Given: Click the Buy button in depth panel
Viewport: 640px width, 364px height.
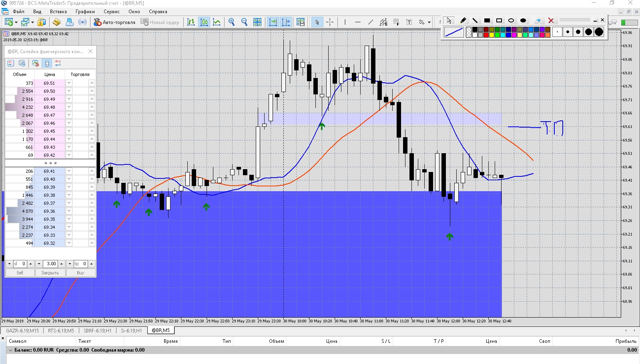Looking at the screenshot, I should point(80,273).
